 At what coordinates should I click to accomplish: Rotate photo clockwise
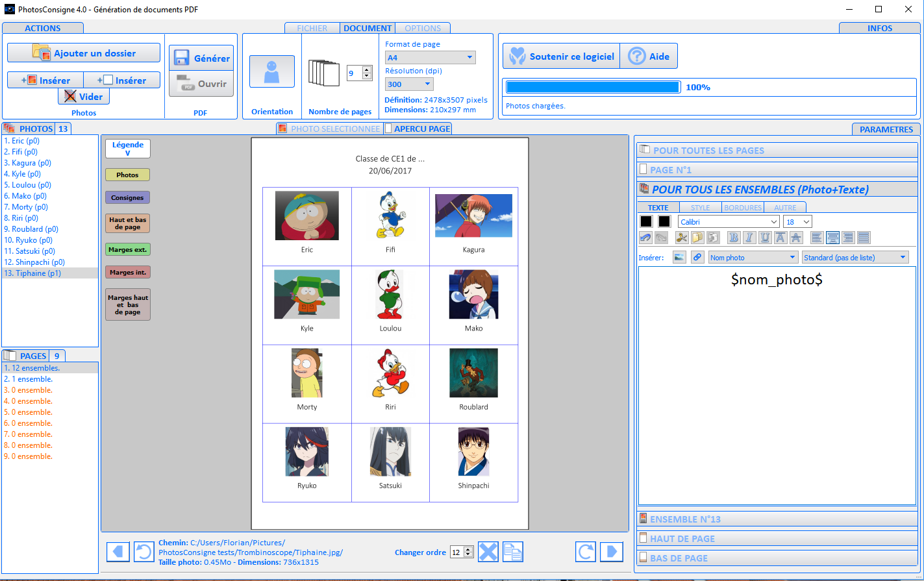[x=586, y=552]
